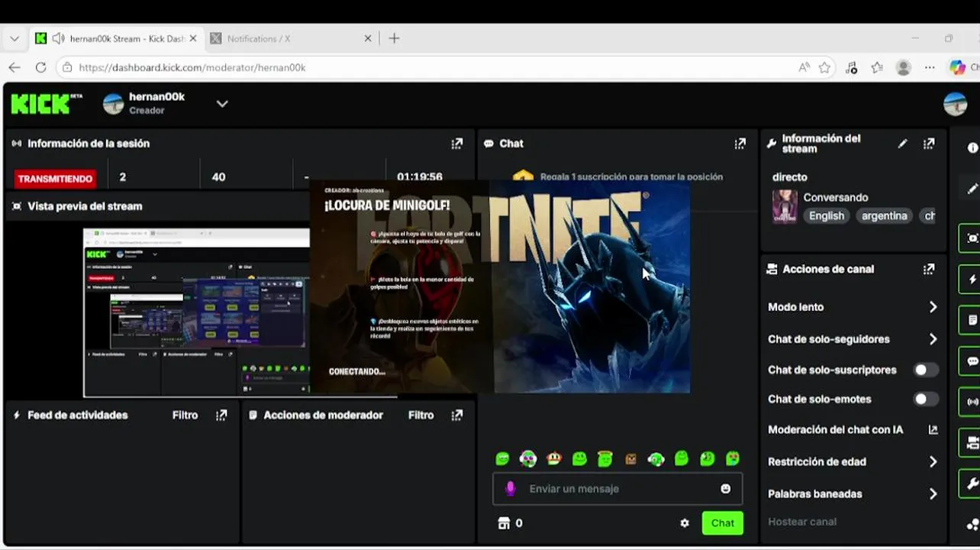Expand the Palabras baneadas options
The width and height of the screenshot is (980, 550).
(933, 494)
